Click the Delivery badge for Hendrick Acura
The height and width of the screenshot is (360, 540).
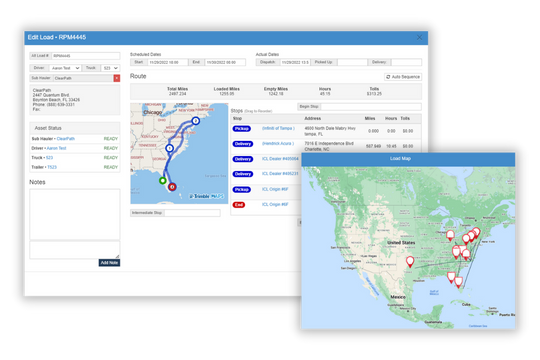243,144
